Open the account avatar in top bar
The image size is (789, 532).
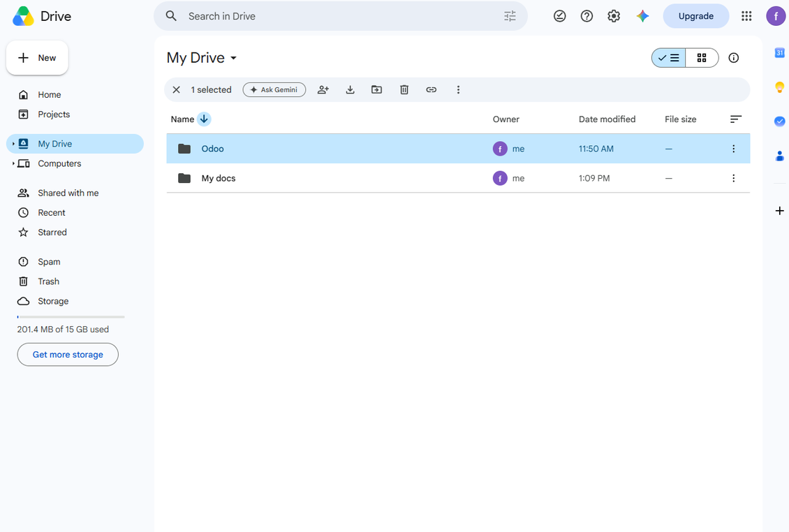(776, 16)
